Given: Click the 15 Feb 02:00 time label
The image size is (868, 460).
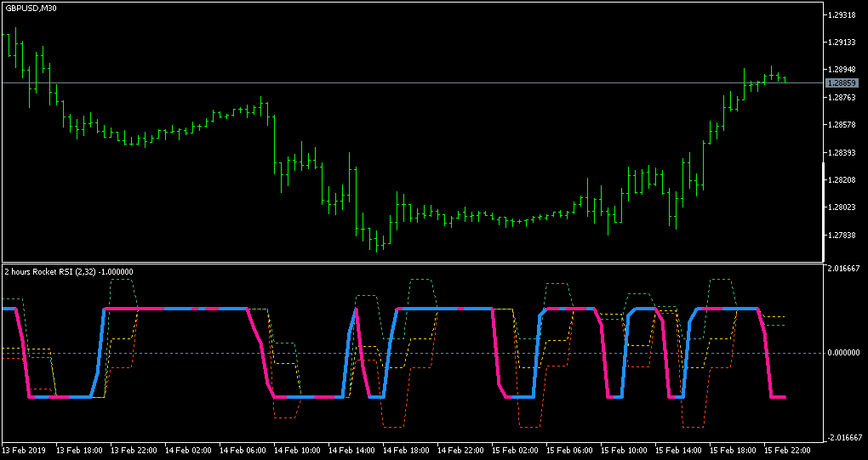Looking at the screenshot, I should [516, 451].
